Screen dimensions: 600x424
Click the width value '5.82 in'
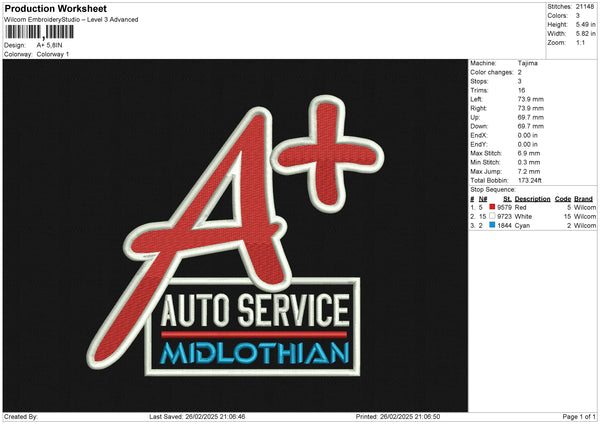(x=585, y=34)
